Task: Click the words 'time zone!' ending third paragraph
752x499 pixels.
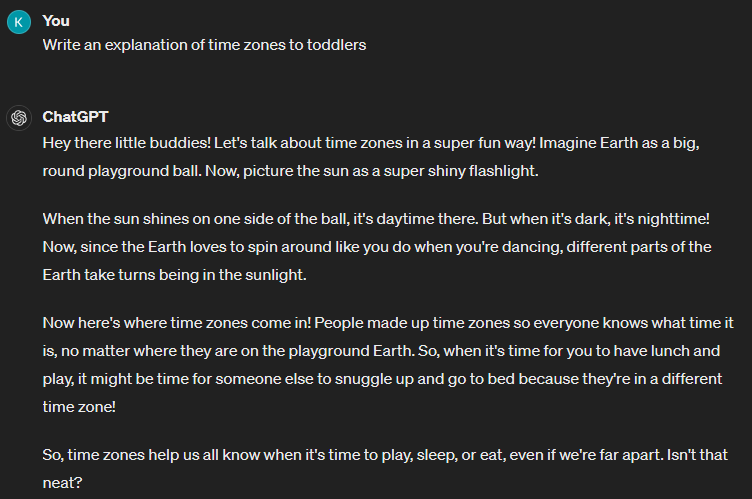Action: click(x=79, y=407)
